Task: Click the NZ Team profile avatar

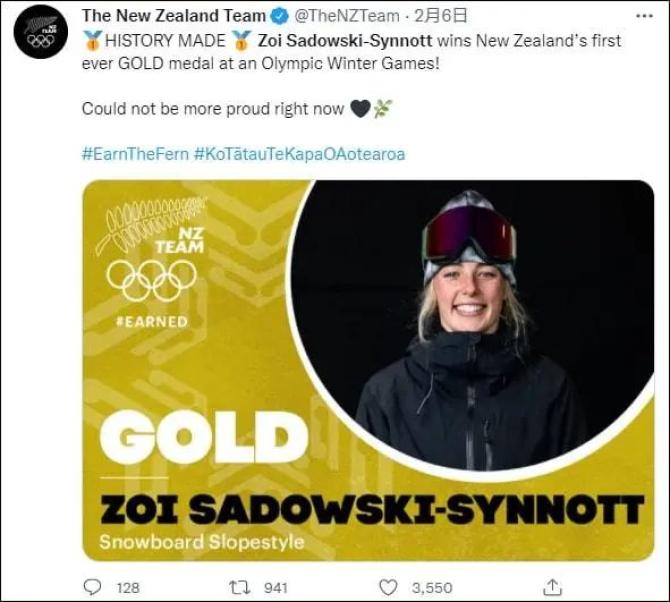Action: click(40, 32)
